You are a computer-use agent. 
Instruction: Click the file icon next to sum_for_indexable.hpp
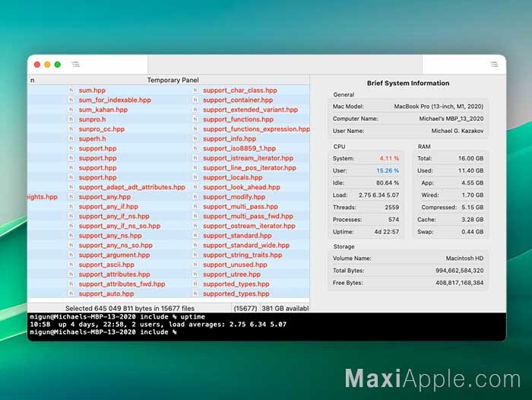click(x=71, y=100)
